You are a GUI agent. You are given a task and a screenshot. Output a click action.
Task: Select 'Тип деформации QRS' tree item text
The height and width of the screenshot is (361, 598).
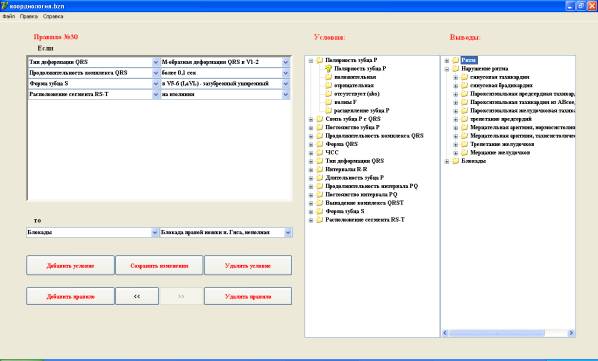pos(354,161)
